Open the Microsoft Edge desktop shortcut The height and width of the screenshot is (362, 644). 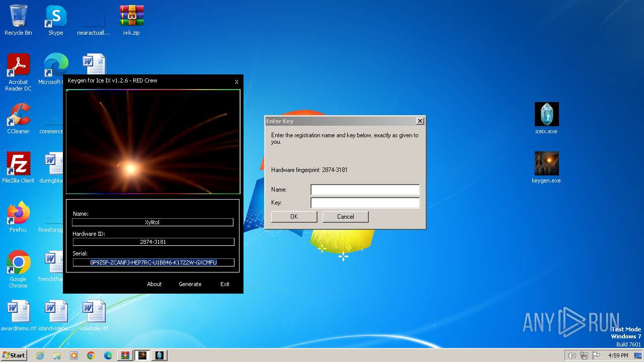[54, 69]
